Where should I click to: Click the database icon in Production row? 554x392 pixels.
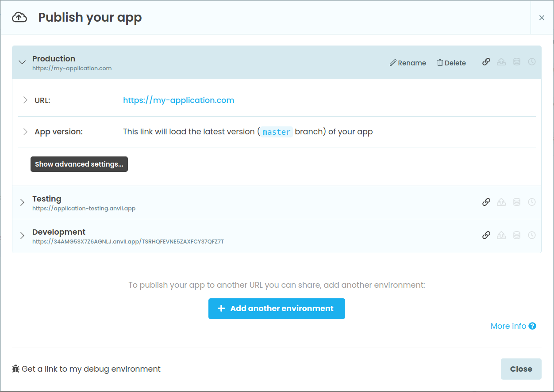click(x=516, y=62)
